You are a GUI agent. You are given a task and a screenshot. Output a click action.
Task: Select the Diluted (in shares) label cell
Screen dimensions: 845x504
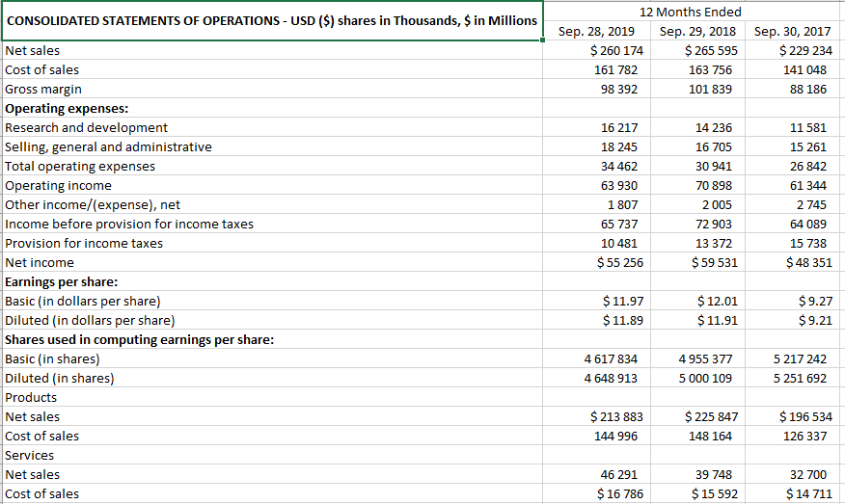(x=60, y=378)
